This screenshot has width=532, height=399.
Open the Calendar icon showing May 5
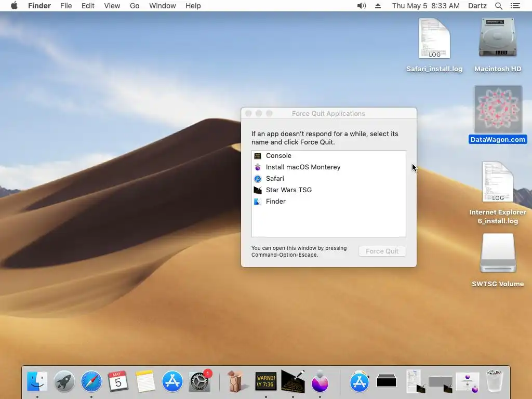click(x=118, y=381)
